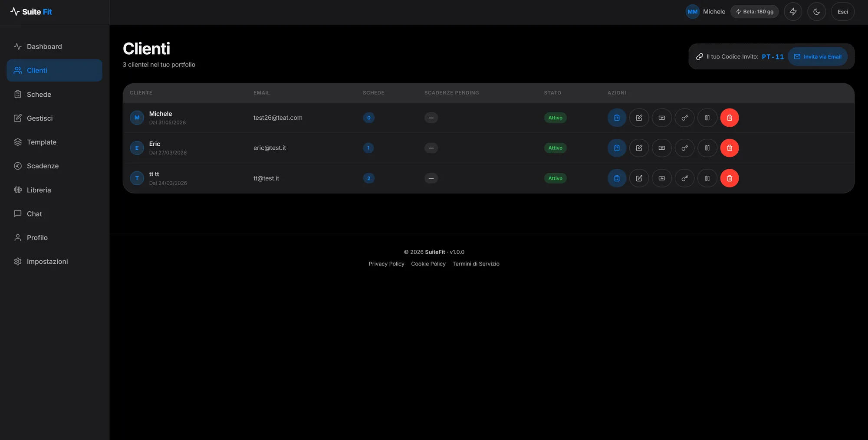The image size is (868, 440).
Task: Click the banknote payment icon for Michele
Action: 662,118
